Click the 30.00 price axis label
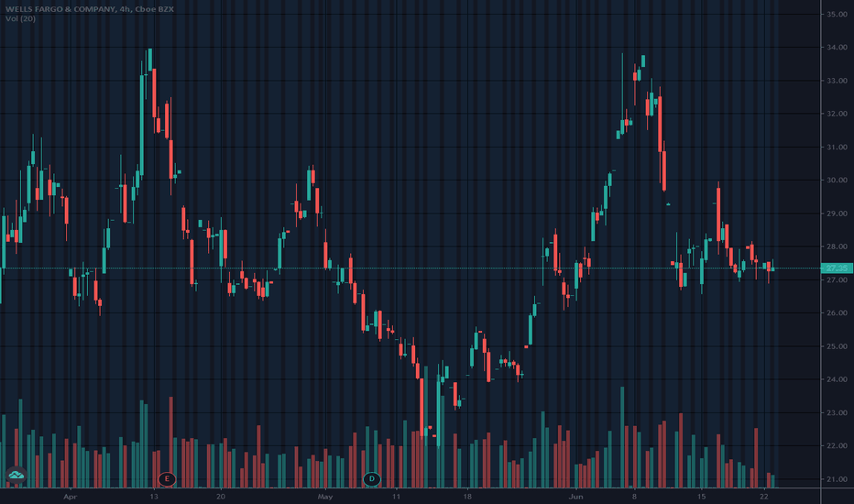854x504 pixels. pos(837,181)
